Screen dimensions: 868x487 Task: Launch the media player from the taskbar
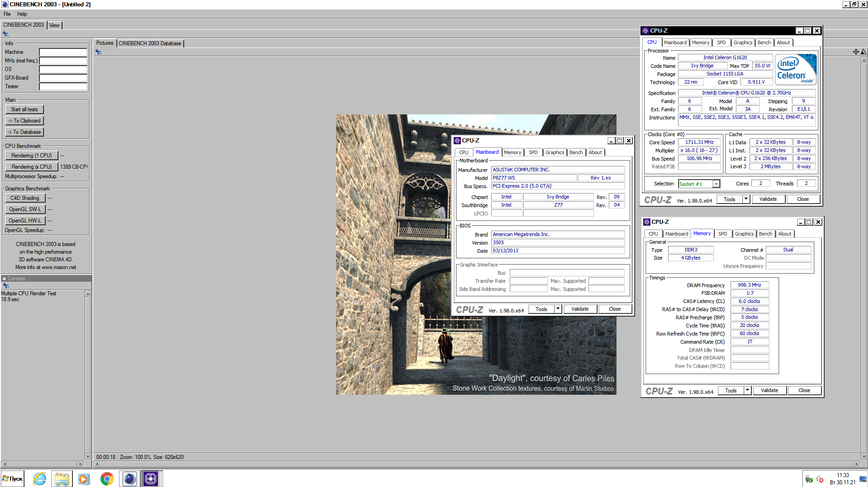(84, 479)
